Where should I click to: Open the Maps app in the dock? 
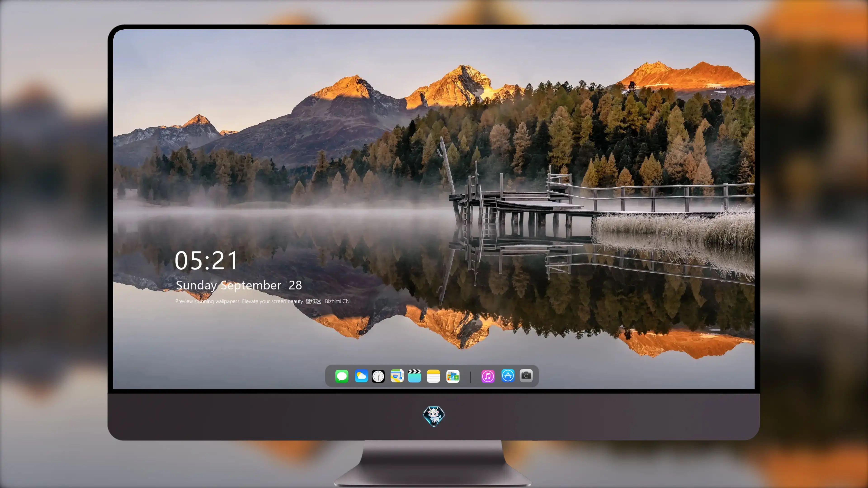(x=397, y=376)
